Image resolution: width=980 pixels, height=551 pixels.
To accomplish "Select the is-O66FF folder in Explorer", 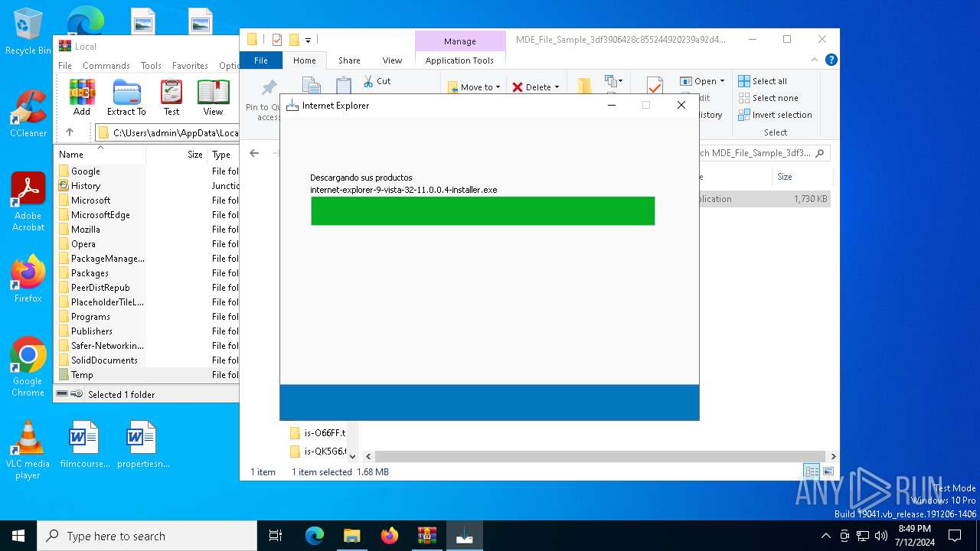I will (x=318, y=433).
